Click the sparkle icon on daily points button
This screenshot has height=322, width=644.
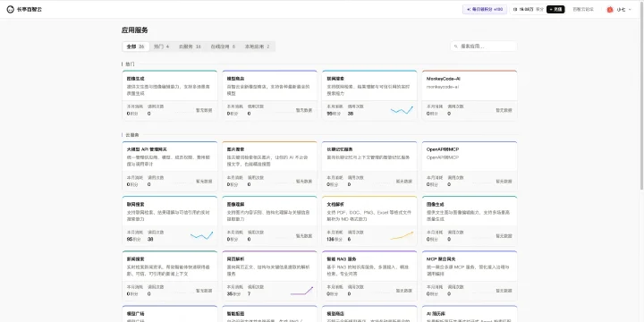pos(469,10)
